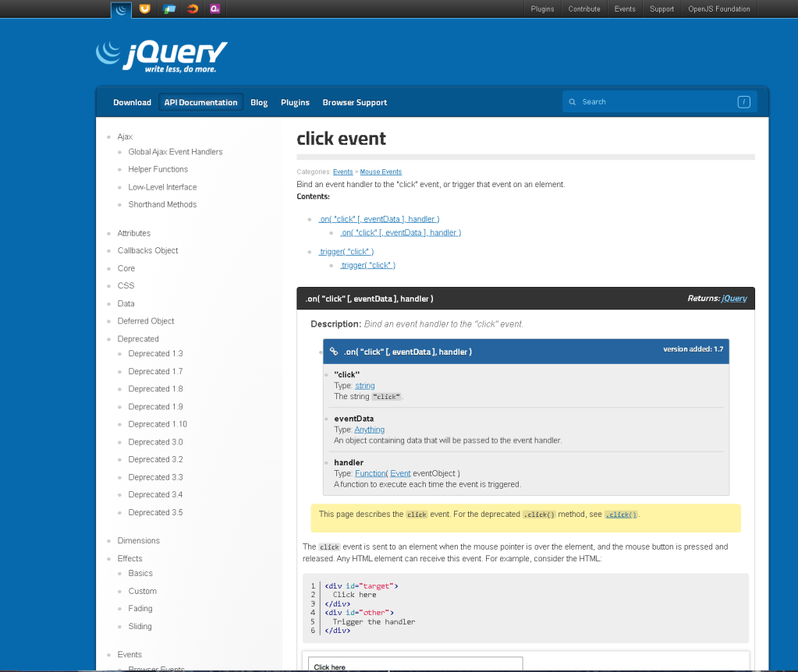Open Helper Functions category
798x672 pixels.
[158, 169]
